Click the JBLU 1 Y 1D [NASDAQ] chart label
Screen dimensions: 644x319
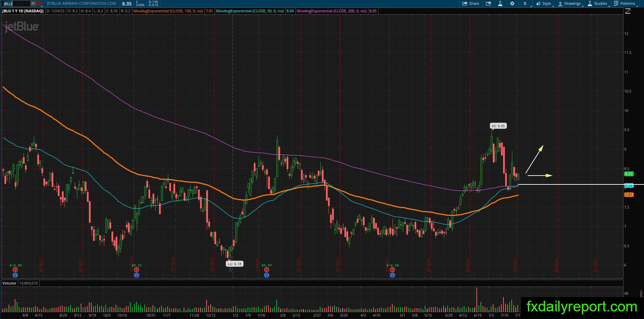coord(23,11)
